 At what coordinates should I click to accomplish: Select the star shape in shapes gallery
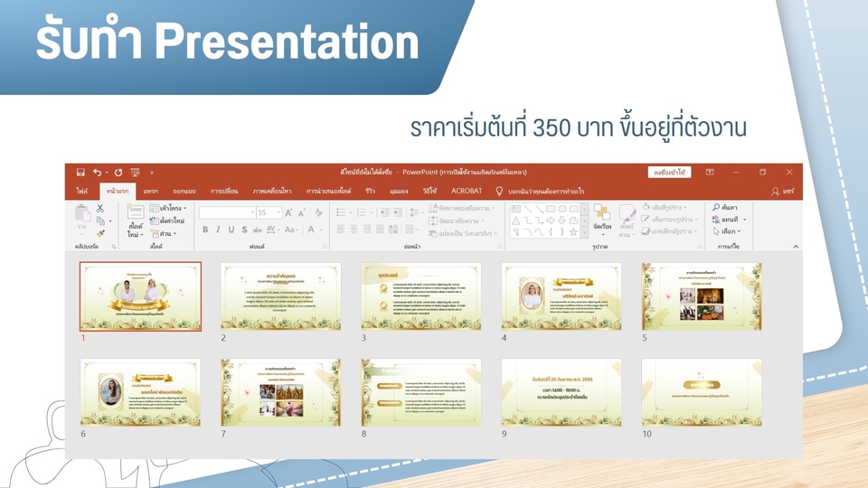tap(573, 232)
